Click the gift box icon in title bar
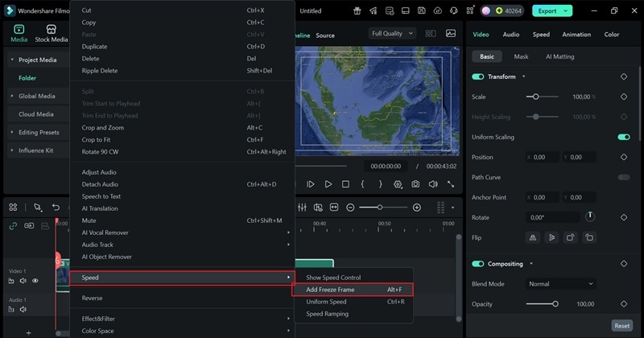 pos(357,10)
